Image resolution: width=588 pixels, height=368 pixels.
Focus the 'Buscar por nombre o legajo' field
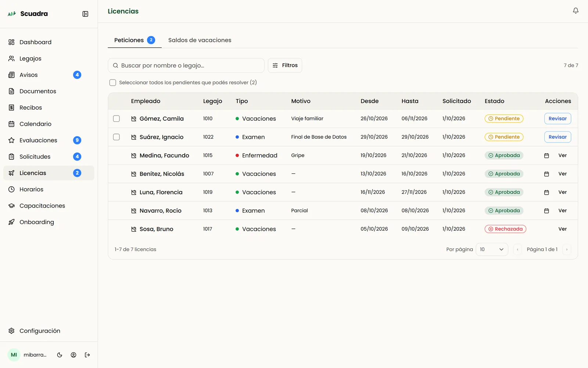point(186,66)
